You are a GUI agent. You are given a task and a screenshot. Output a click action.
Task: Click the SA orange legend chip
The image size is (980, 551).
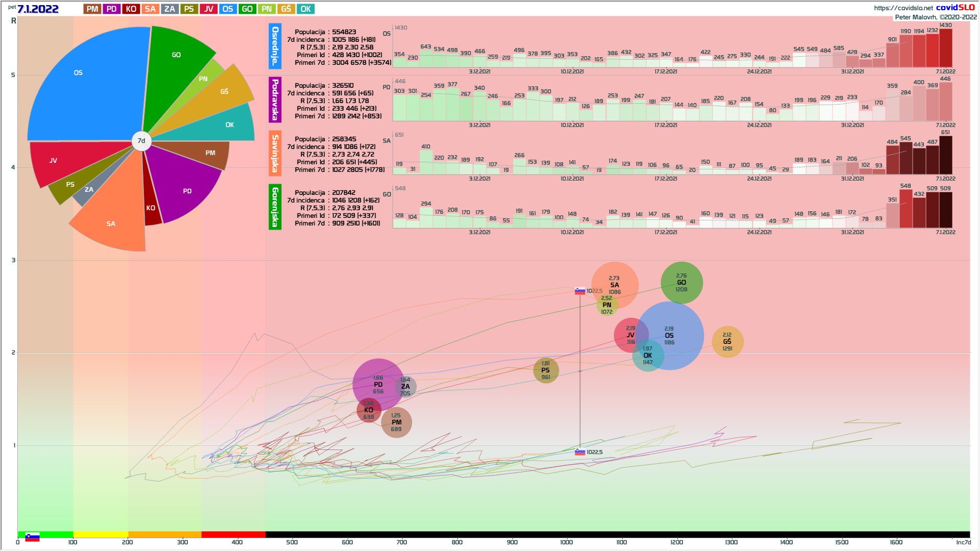click(x=150, y=9)
